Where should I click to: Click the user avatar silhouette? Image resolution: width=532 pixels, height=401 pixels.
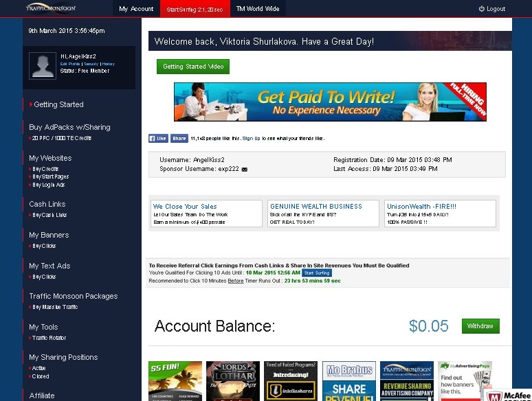click(43, 66)
